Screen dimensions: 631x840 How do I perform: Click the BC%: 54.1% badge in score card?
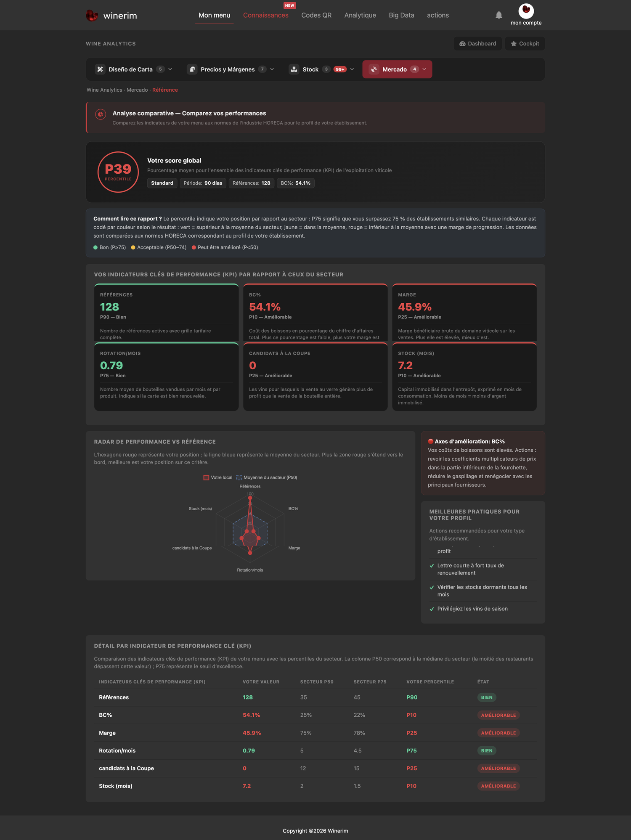coord(296,183)
